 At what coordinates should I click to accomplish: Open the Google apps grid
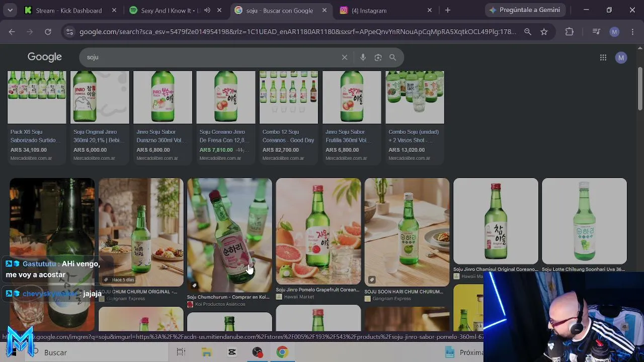603,57
